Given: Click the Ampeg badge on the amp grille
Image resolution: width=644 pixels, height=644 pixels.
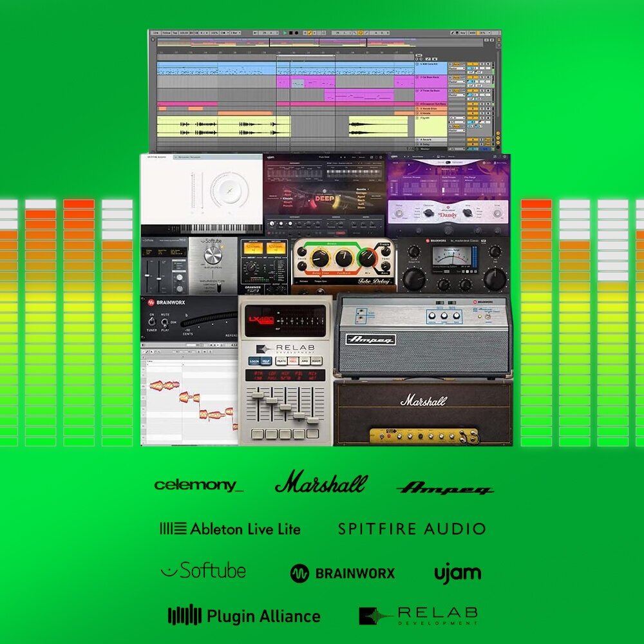Looking at the screenshot, I should pos(371,339).
